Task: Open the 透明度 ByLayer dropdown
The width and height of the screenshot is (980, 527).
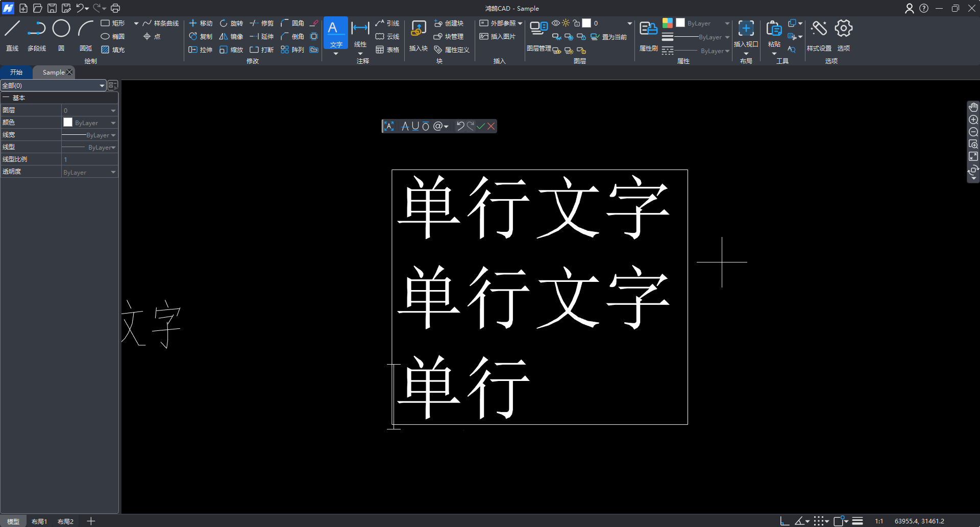Action: pos(113,173)
